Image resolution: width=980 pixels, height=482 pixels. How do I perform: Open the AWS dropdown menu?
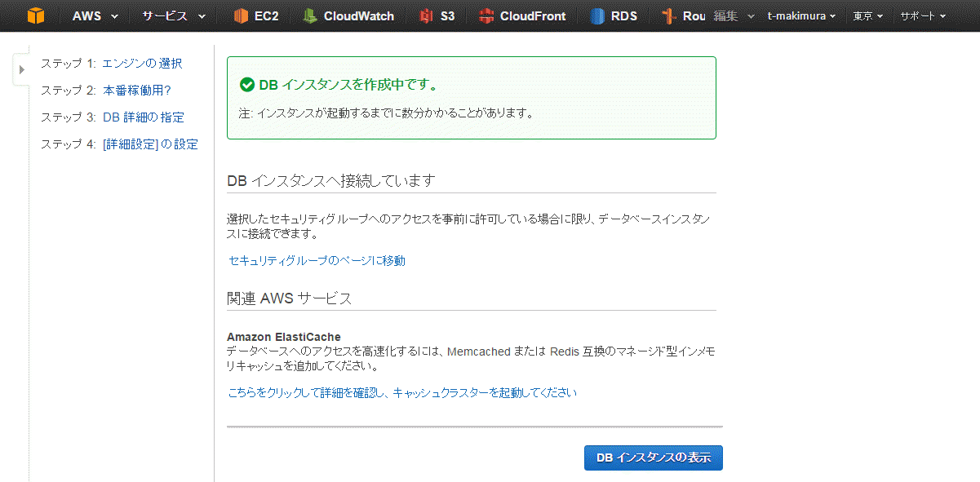pyautogui.click(x=95, y=15)
